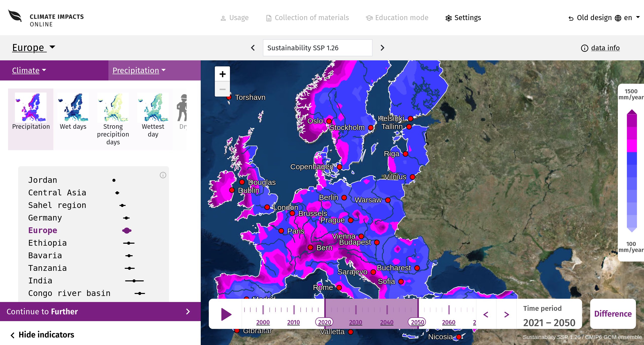Switch to Education mode
This screenshot has width=644, height=345.
coord(397,18)
